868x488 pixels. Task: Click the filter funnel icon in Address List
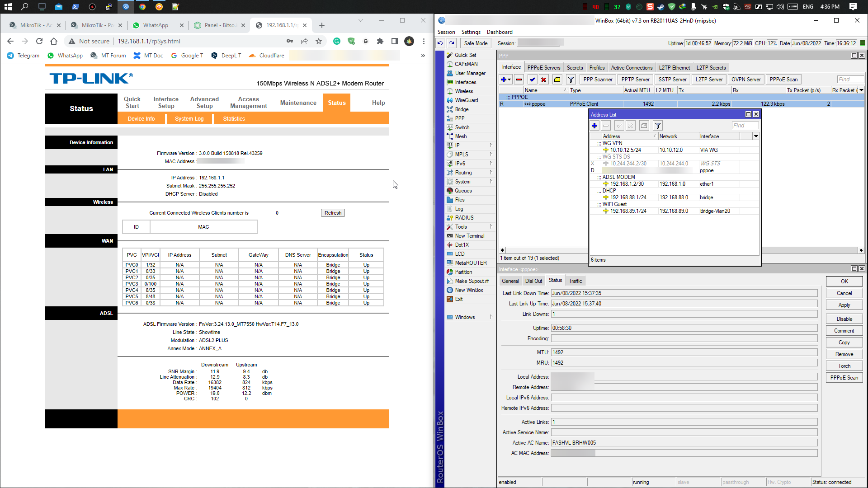pos(658,126)
